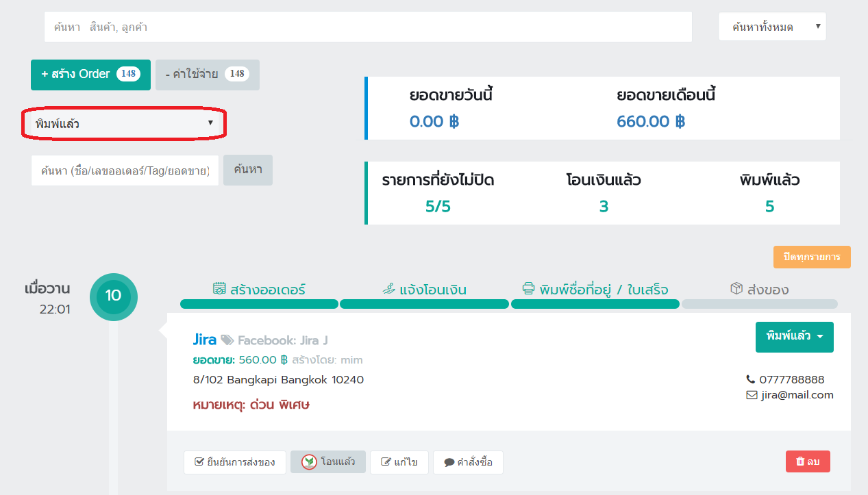
Task: Click the Kasikorn bank logo on โอนแล้ว
Action: [309, 462]
